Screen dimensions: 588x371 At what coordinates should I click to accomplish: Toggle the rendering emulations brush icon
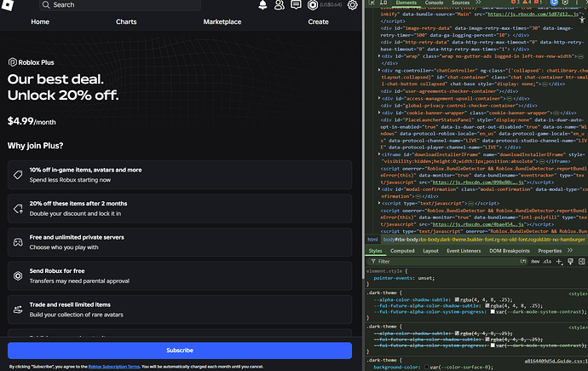coord(570,262)
